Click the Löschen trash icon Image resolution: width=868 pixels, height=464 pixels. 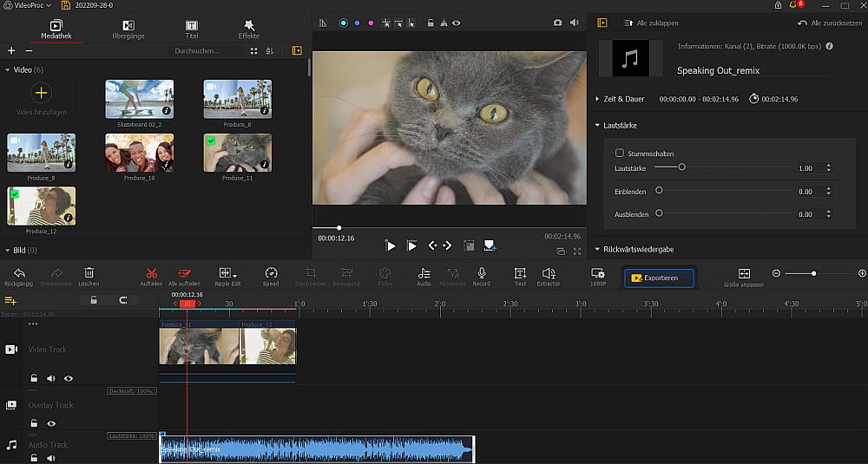click(x=89, y=273)
